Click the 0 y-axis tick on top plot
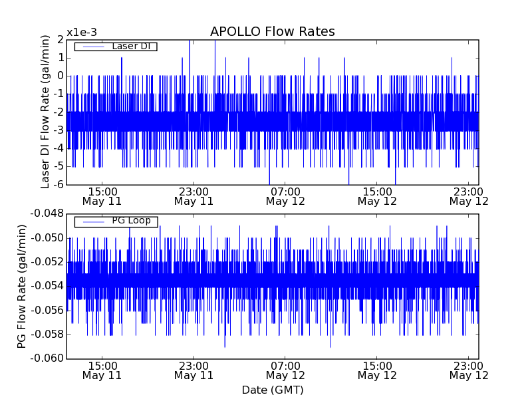This screenshot has height=399, width=532. [x=60, y=76]
